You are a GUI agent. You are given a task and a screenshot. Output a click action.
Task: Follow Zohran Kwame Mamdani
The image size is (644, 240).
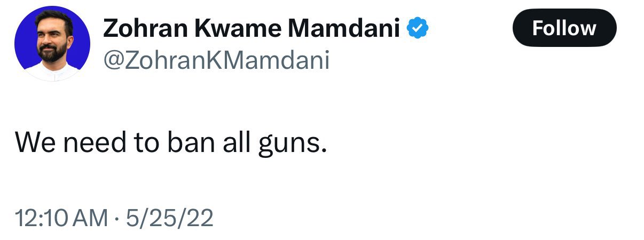tap(564, 28)
